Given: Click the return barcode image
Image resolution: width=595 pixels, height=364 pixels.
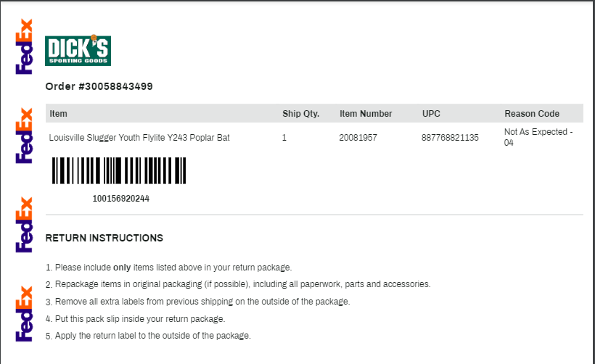Looking at the screenshot, I should pyautogui.click(x=119, y=170).
